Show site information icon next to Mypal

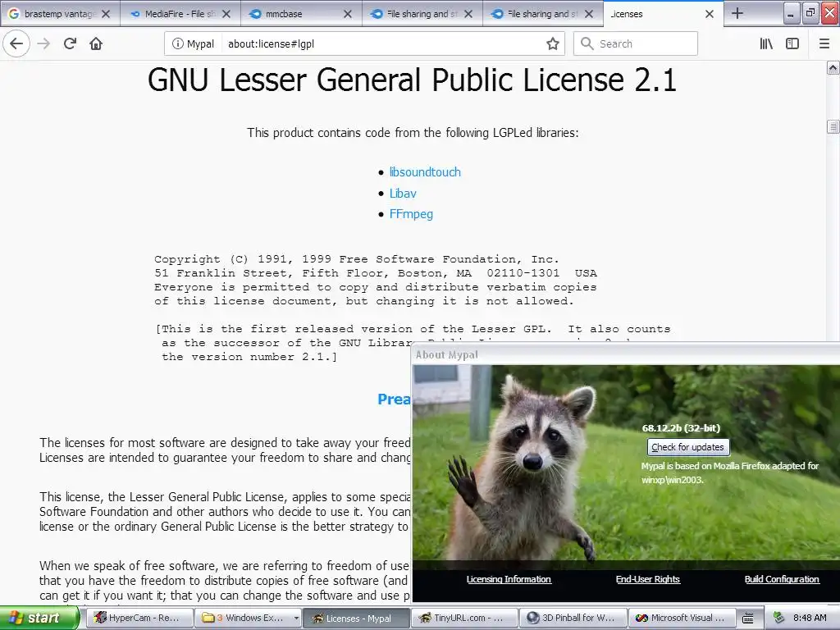[x=177, y=44]
